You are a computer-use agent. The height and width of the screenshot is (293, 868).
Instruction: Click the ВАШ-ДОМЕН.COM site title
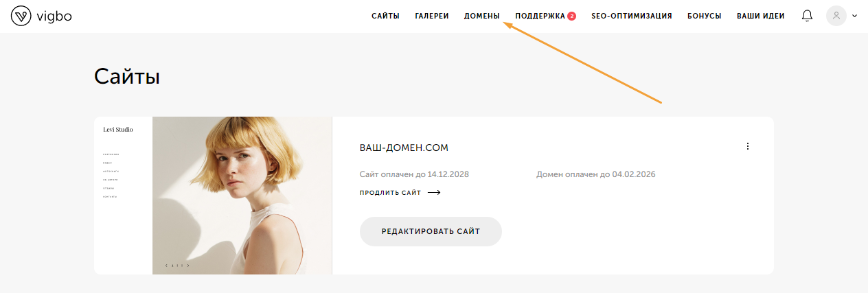(x=404, y=148)
